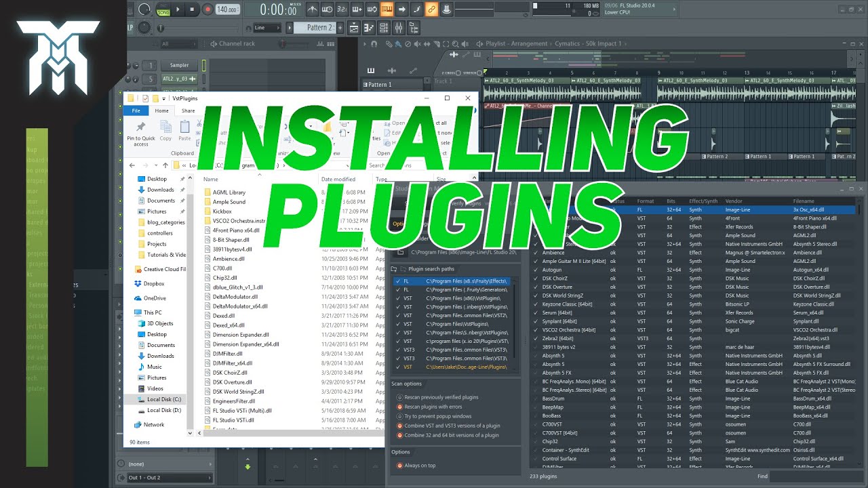The width and height of the screenshot is (868, 488).
Task: Uncheck the C:\Program Files (x86)\VstPlugins\ search path
Action: [398, 298]
